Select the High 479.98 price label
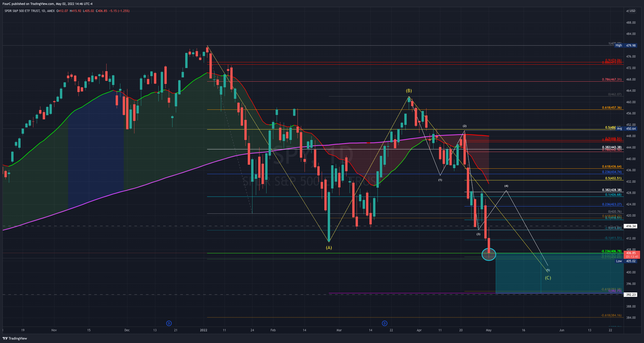The height and width of the screenshot is (343, 644). pos(625,45)
